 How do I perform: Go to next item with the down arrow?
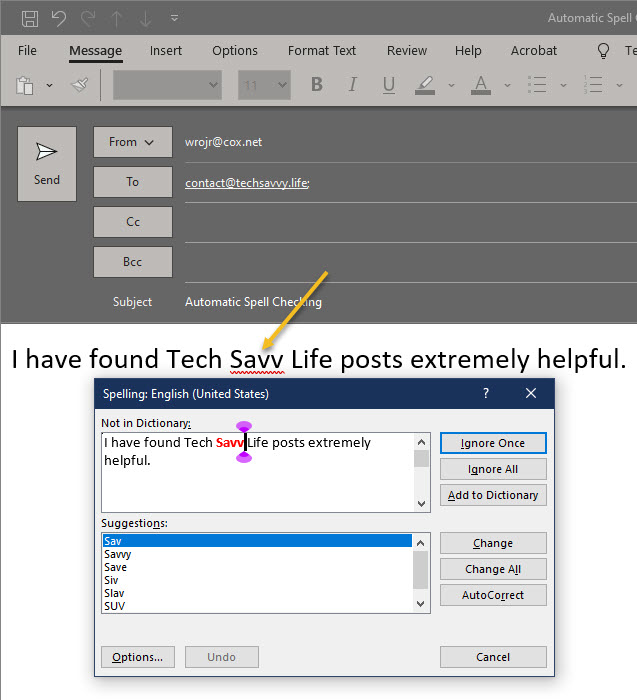(x=146, y=19)
